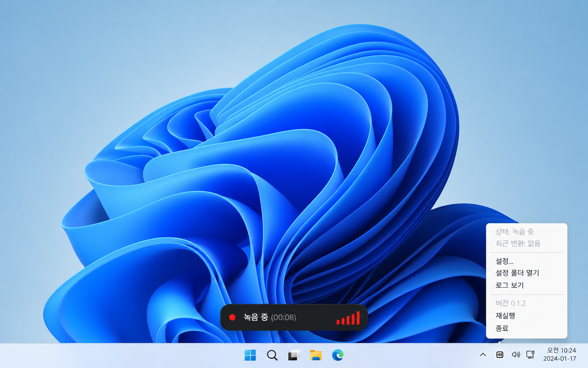588x368 pixels.
Task: Click the red audio level bars
Action: (348, 318)
